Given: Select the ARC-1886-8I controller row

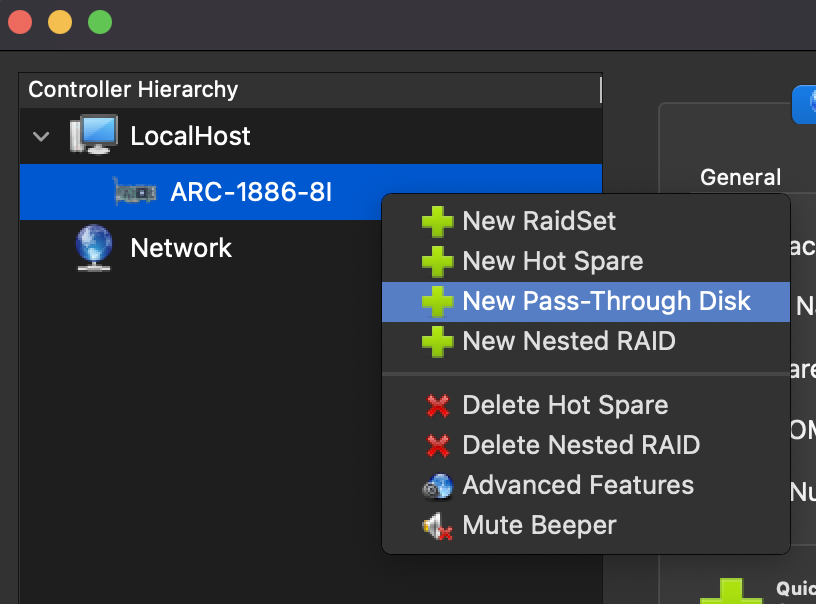Looking at the screenshot, I should coord(311,192).
